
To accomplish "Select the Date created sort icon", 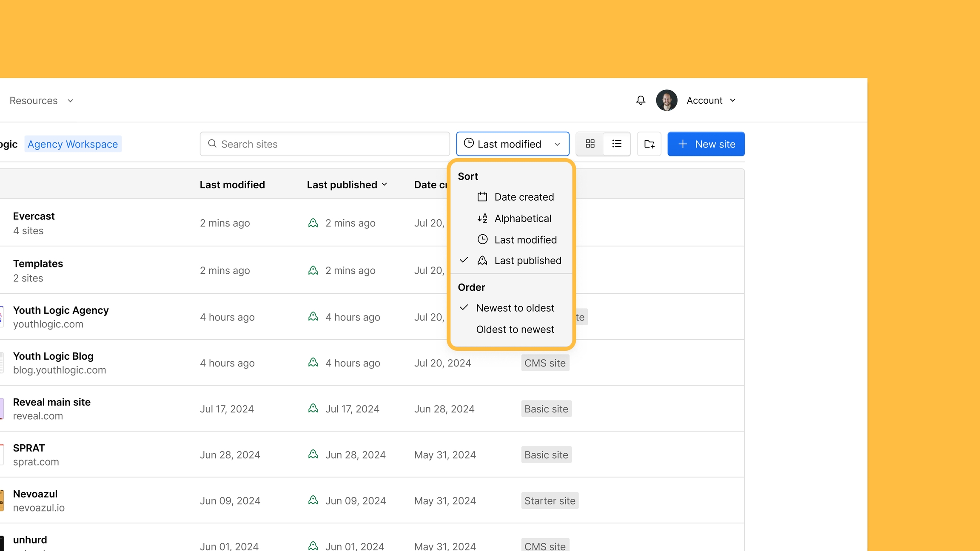I will (x=482, y=196).
